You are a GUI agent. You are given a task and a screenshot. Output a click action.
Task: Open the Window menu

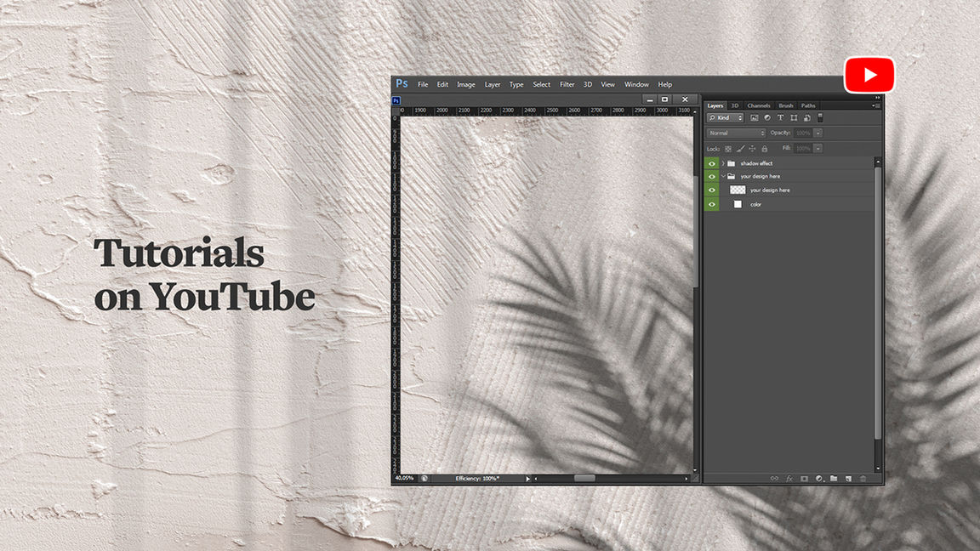tap(636, 84)
